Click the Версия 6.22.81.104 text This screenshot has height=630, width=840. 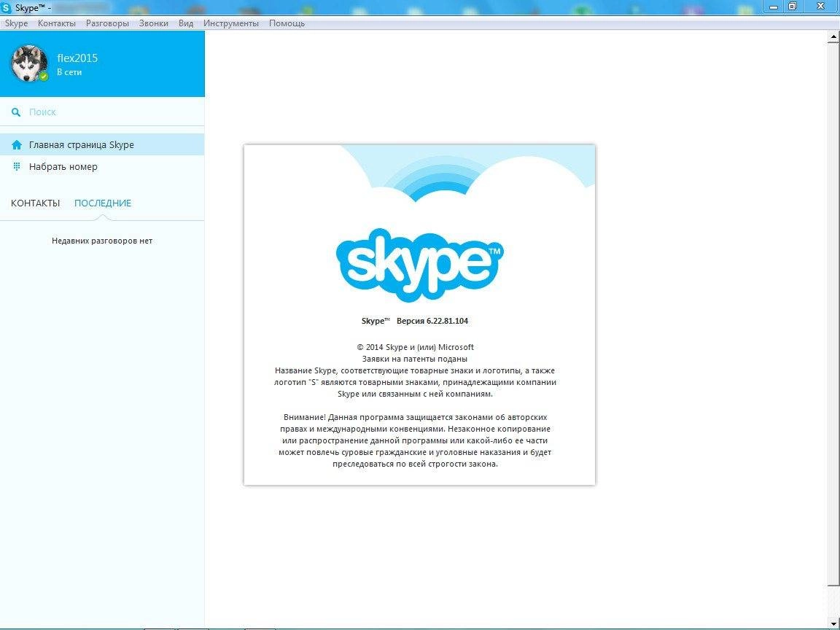tap(432, 321)
